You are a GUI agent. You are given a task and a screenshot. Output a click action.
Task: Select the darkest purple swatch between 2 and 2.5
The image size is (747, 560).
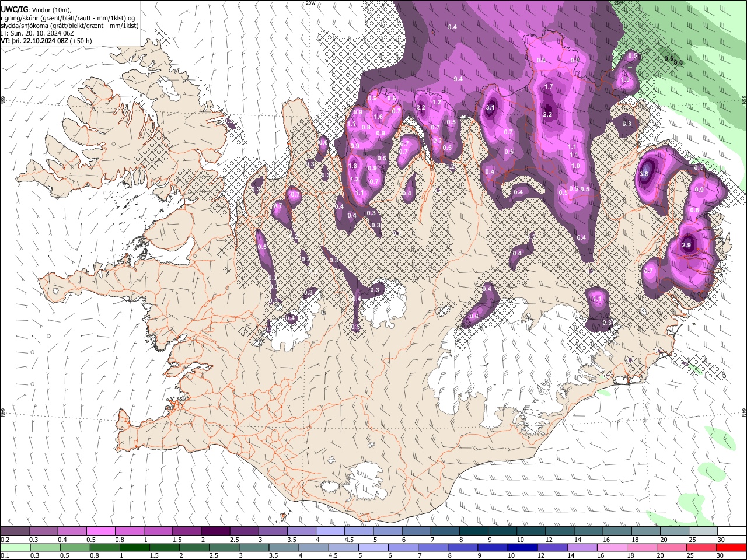pos(215,531)
